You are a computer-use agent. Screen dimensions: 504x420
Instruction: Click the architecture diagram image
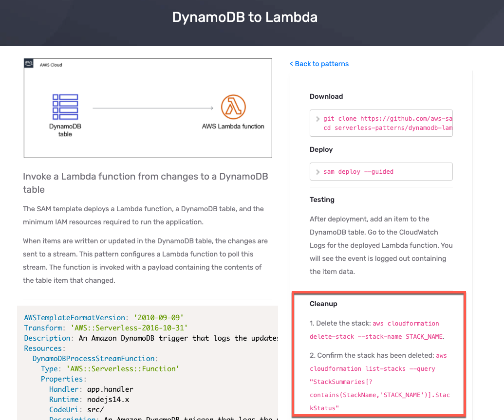[148, 108]
